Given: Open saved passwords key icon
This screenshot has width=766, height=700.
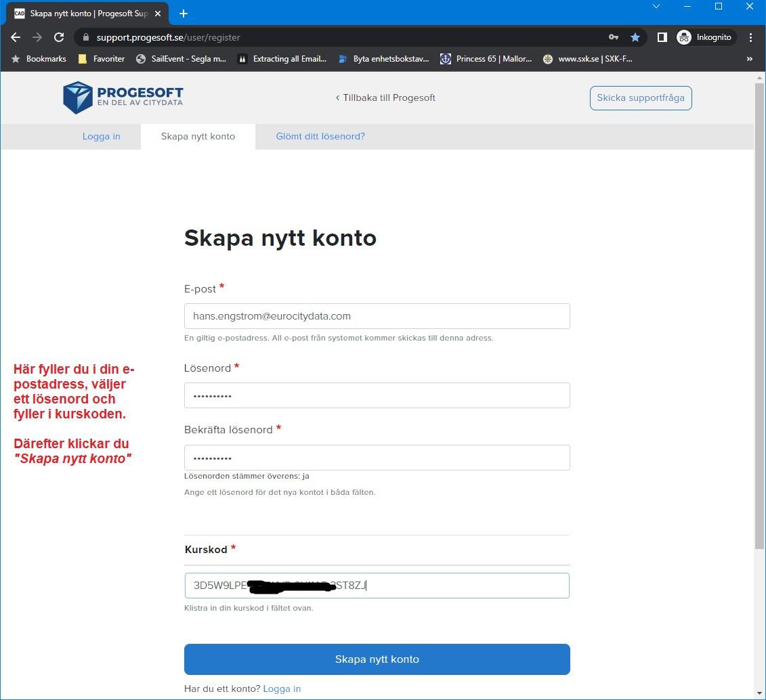Looking at the screenshot, I should [x=614, y=37].
